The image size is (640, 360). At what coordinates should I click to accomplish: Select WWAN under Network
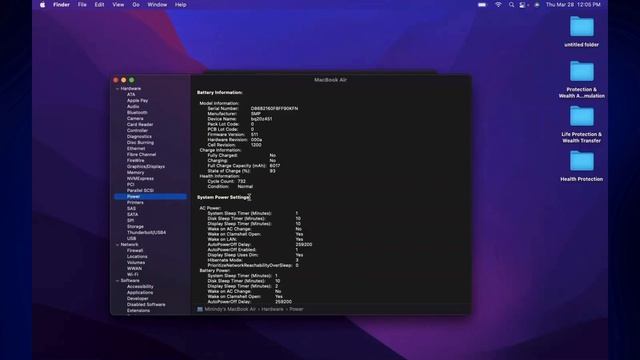click(x=134, y=269)
